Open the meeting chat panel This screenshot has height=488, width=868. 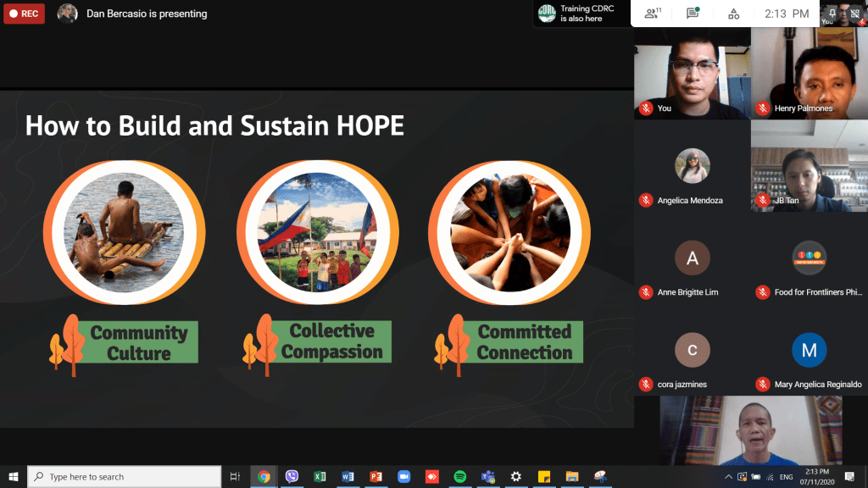(693, 14)
